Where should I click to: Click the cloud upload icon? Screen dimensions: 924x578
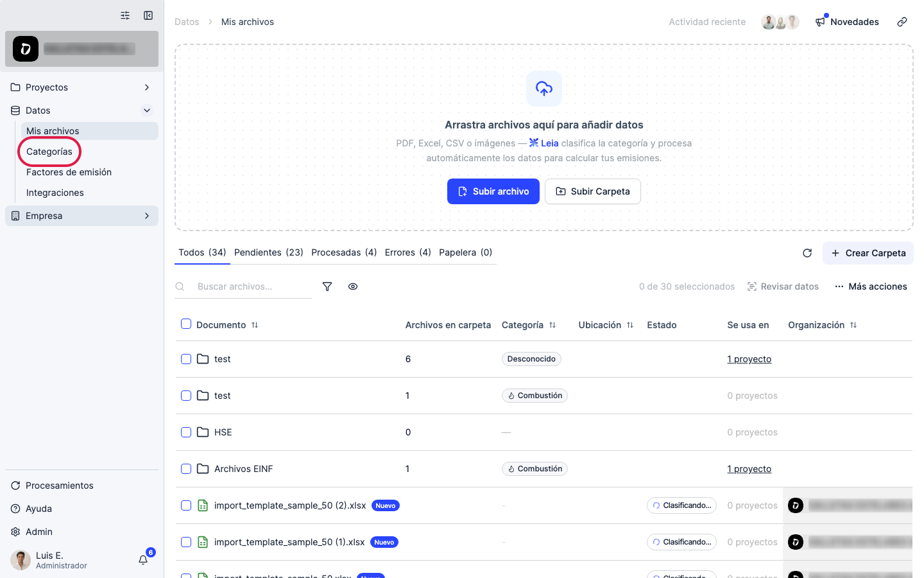click(544, 89)
